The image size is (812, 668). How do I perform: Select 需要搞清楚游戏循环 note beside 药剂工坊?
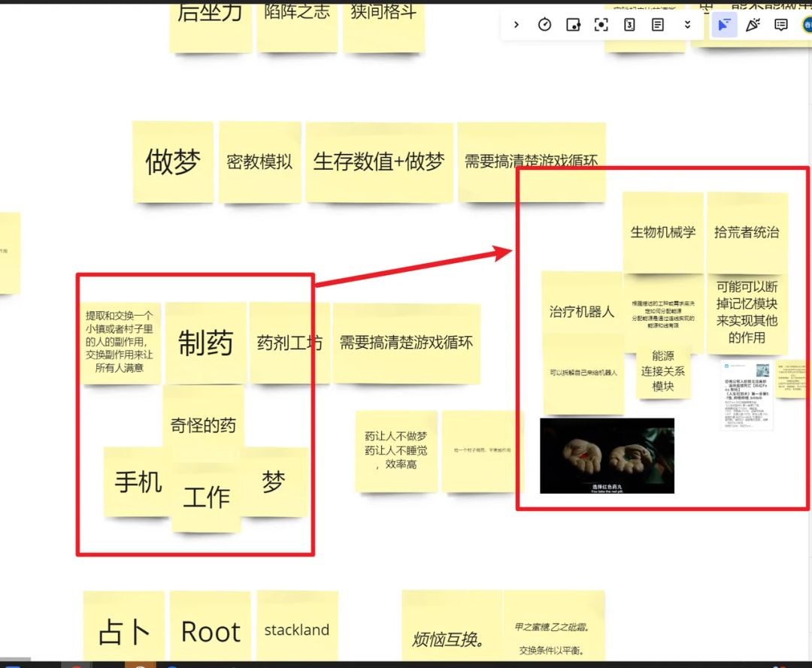pyautogui.click(x=407, y=343)
